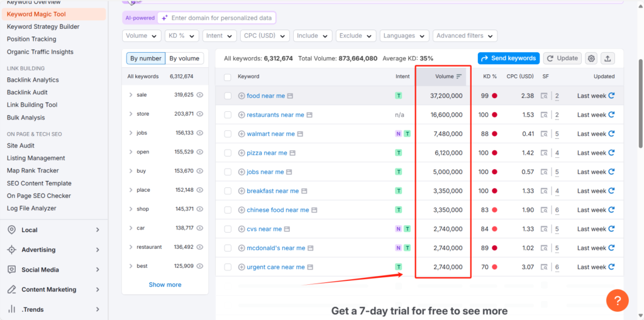This screenshot has height=320, width=644.
Task: Add 'pizza near me' with plus icon
Action: (x=241, y=153)
